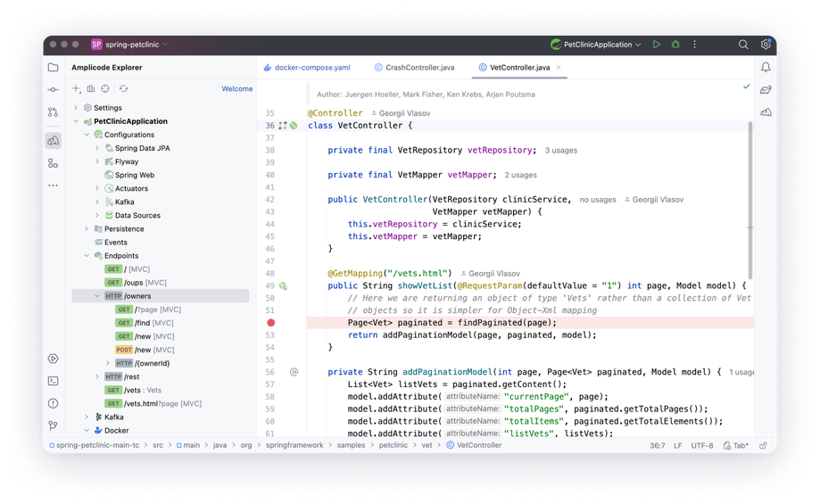Open the Notifications bell icon
820x504 pixels.
(766, 67)
